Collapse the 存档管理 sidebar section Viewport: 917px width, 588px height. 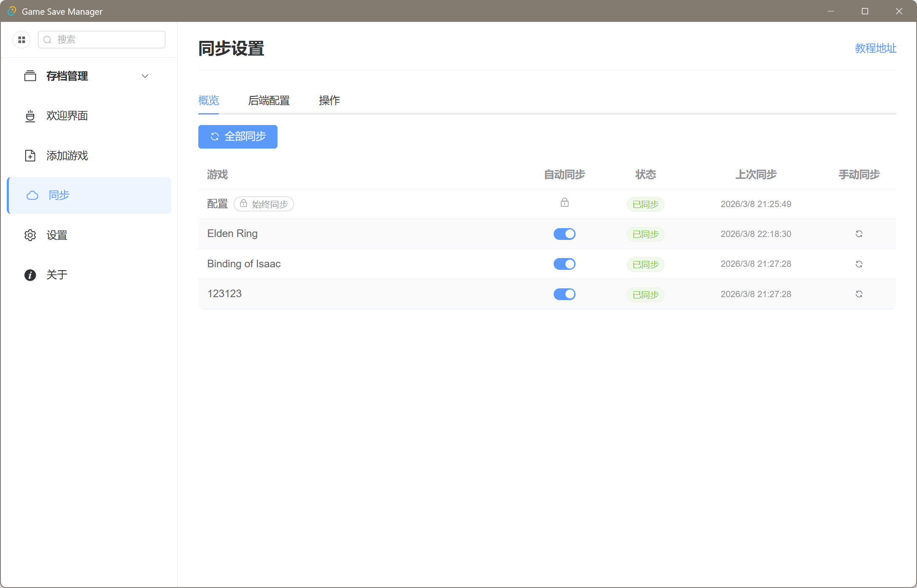coord(145,76)
